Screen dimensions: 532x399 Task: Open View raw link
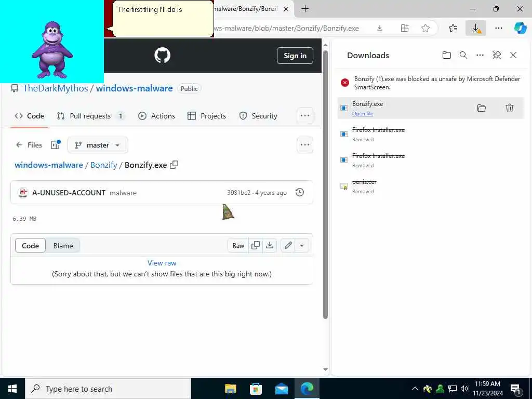[x=162, y=263]
